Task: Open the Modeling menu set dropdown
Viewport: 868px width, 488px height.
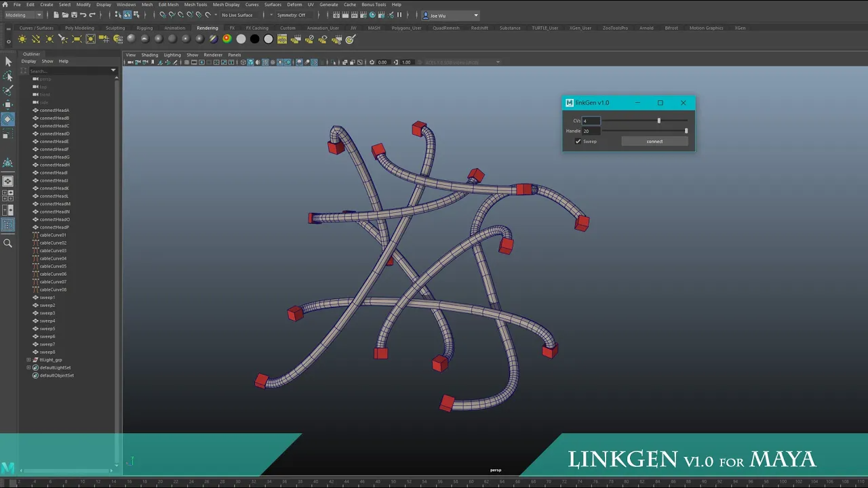Action: (22, 15)
